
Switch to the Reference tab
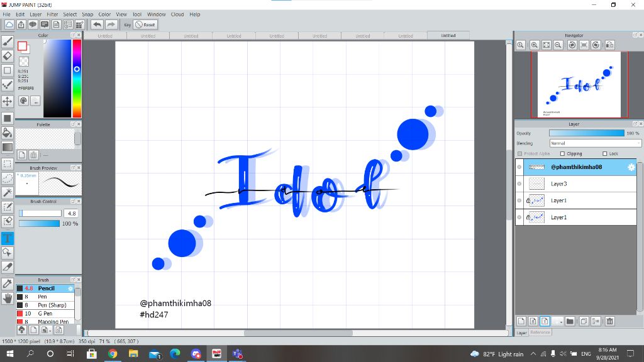[x=540, y=332]
